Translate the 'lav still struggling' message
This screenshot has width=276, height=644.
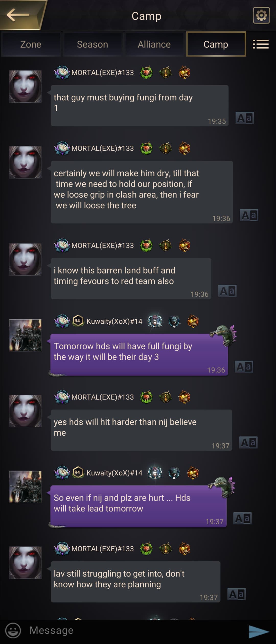coord(236,594)
